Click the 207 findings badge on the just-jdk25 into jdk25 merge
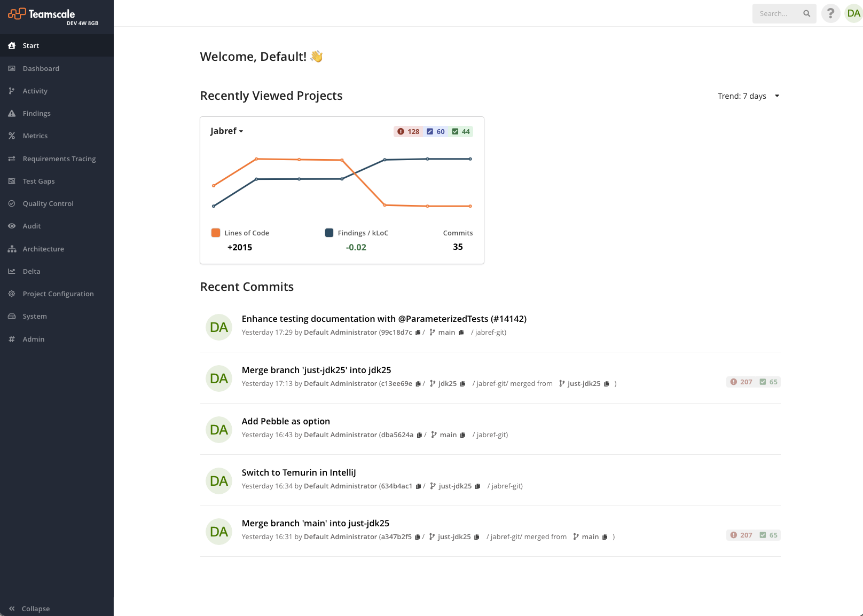The height and width of the screenshot is (616, 863). tap(741, 382)
